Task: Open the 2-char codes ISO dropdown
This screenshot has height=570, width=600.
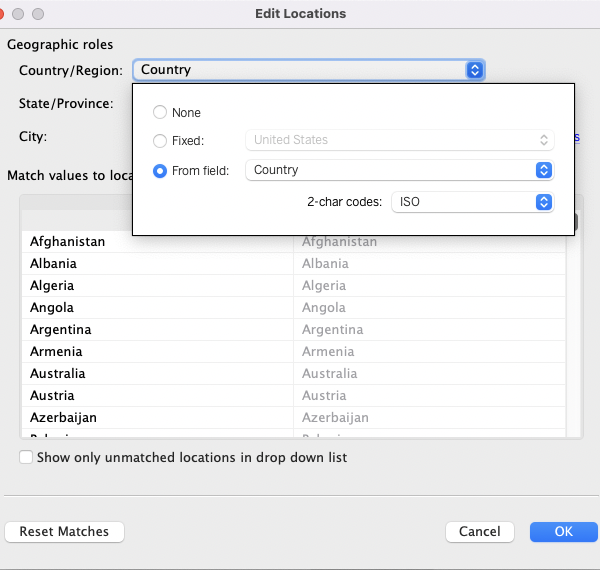Action: pyautogui.click(x=471, y=202)
